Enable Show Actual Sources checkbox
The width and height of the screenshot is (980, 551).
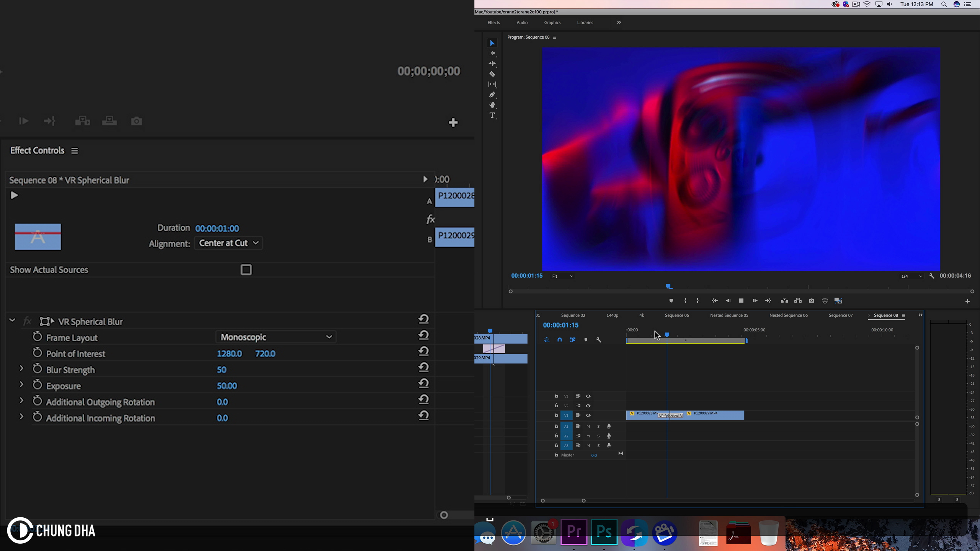click(x=246, y=270)
